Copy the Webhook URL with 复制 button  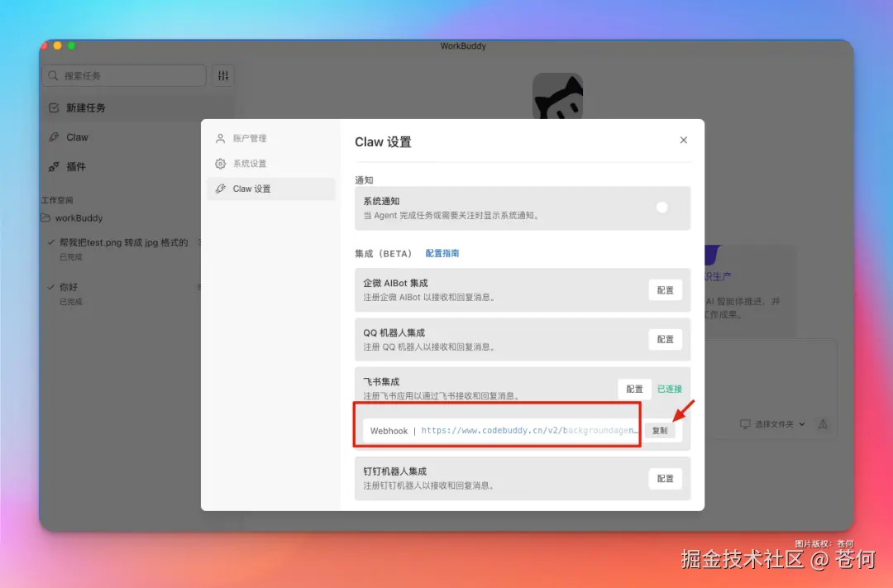point(661,430)
